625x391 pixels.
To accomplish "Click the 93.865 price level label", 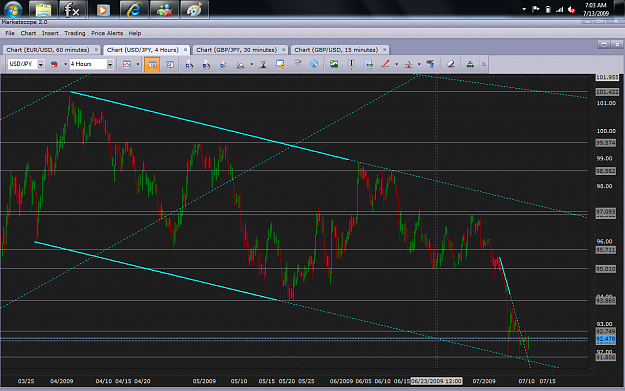I will click(x=605, y=301).
